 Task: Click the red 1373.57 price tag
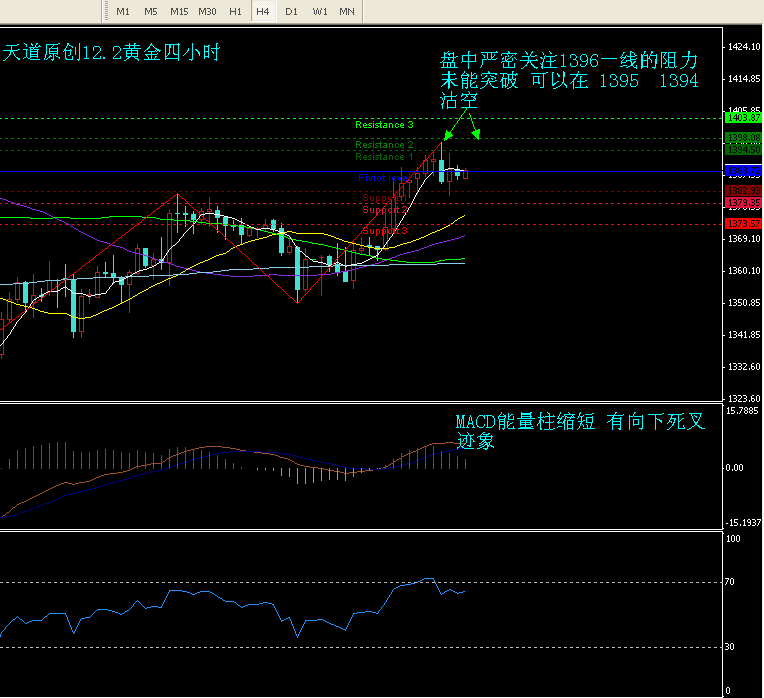[744, 224]
